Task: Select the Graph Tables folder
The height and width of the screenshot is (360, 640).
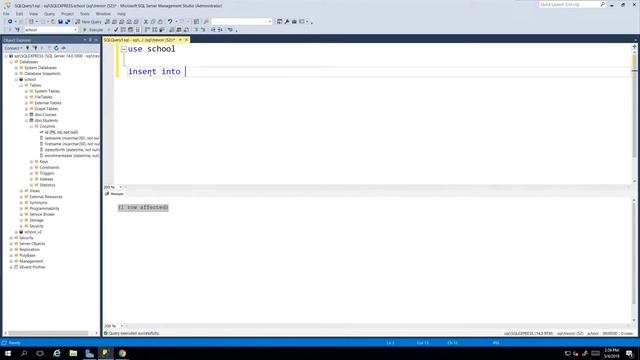Action: [46, 109]
